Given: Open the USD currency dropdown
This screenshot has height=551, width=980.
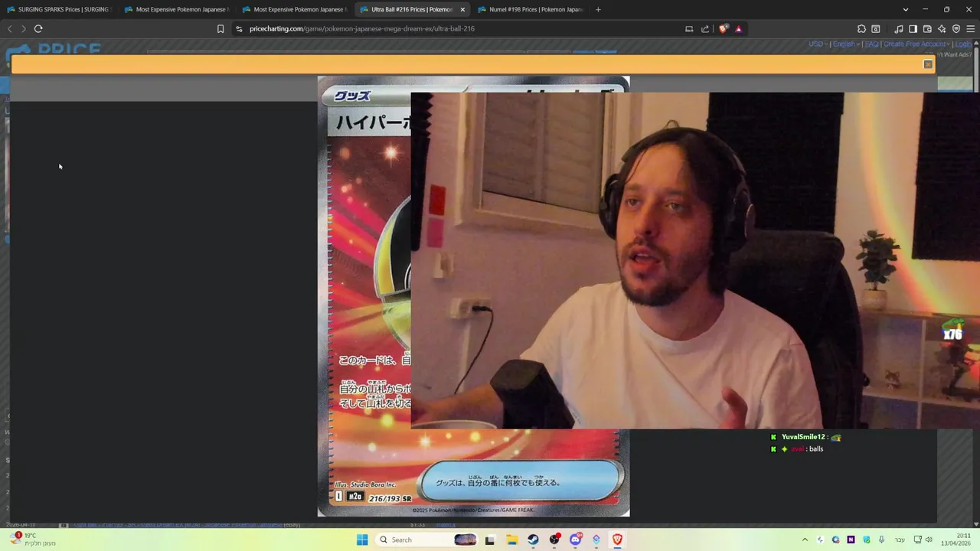Looking at the screenshot, I should [x=818, y=44].
